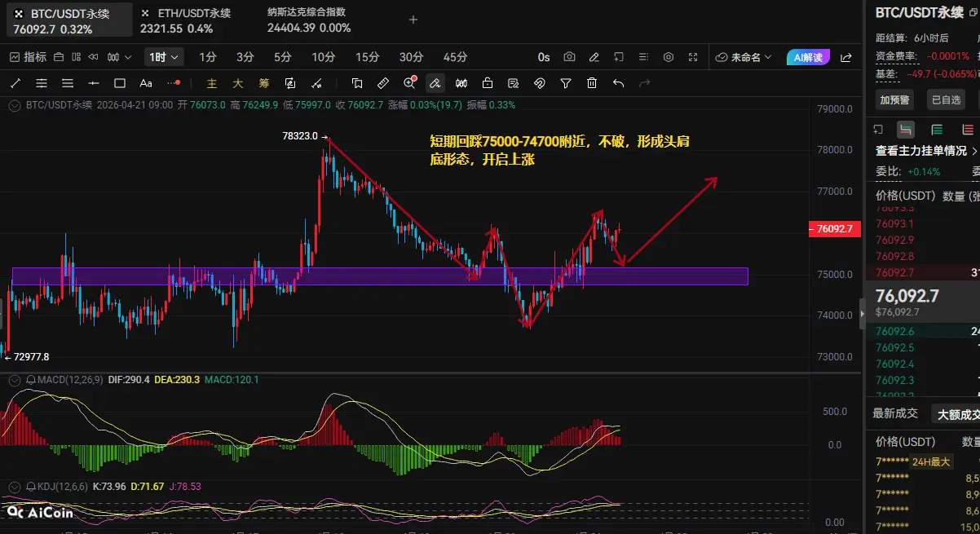980x534 pixels.
Task: Switch to the 30分 timeframe
Action: click(411, 57)
